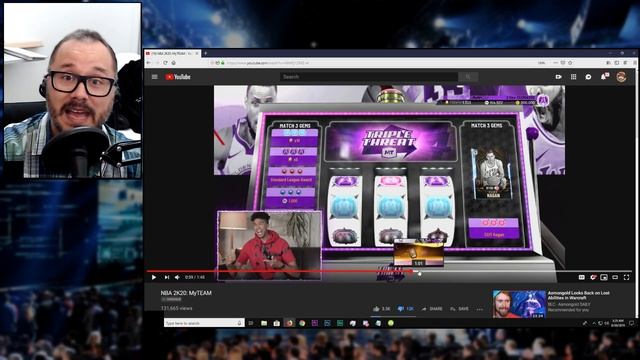This screenshot has height=360, width=640.
Task: Play the NBA 2K20 video
Action: point(154,277)
